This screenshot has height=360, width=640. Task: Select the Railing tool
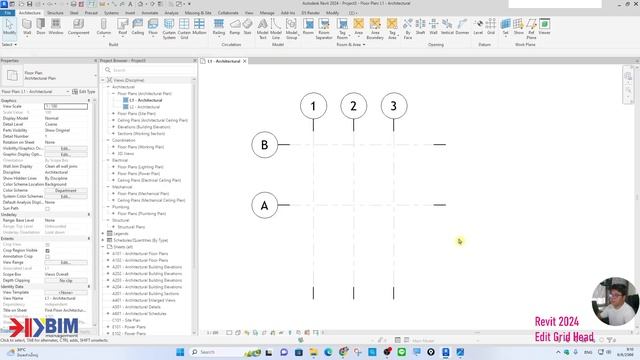(x=219, y=27)
